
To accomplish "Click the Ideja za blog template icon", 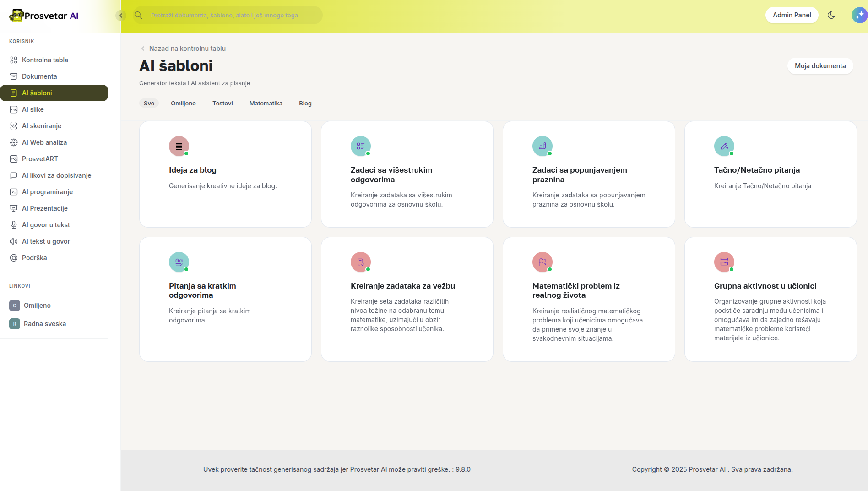I will point(179,146).
